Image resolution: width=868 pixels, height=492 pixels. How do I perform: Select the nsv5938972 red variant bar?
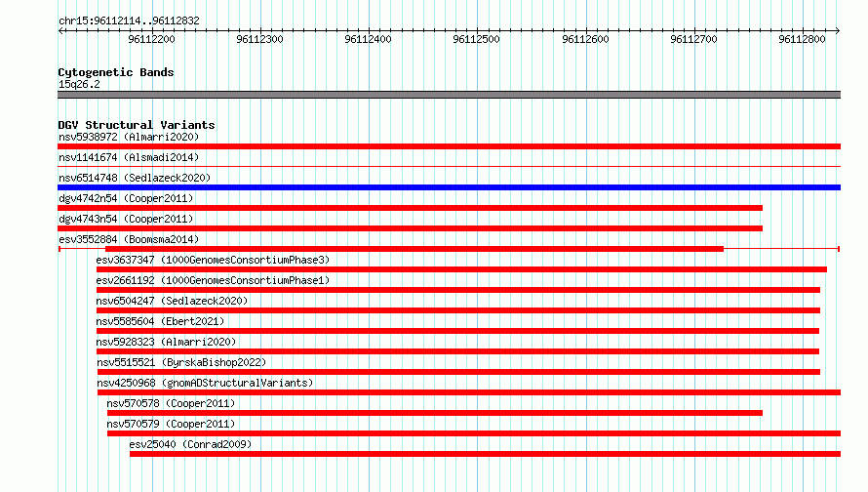449,146
